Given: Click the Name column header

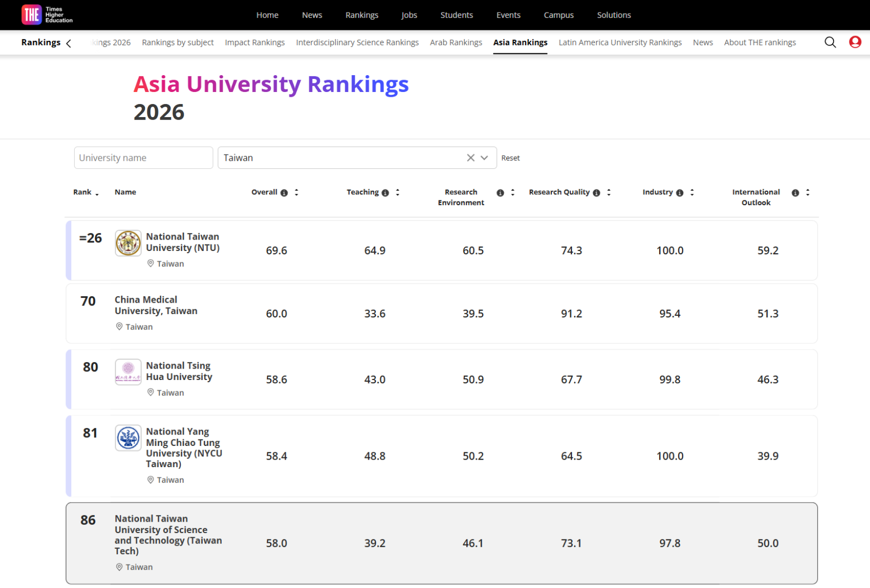Looking at the screenshot, I should tap(125, 192).
